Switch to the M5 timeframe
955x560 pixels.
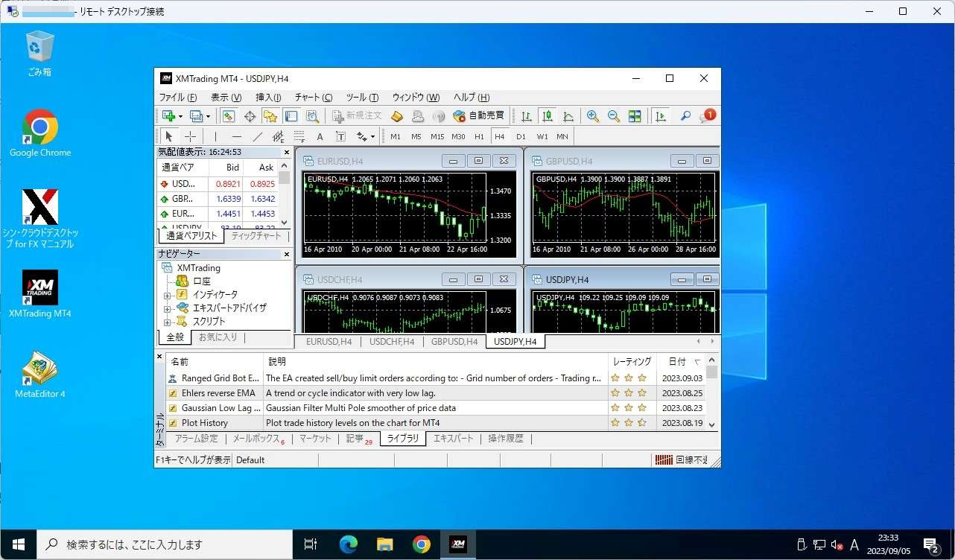[x=416, y=136]
